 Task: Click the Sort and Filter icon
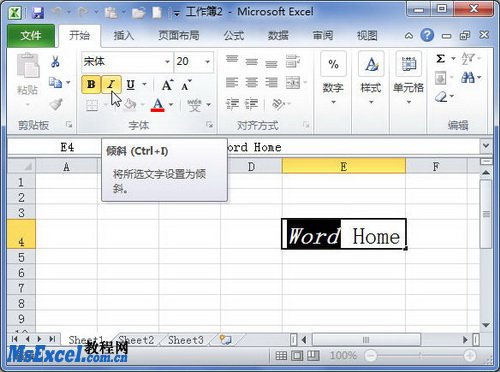468,59
